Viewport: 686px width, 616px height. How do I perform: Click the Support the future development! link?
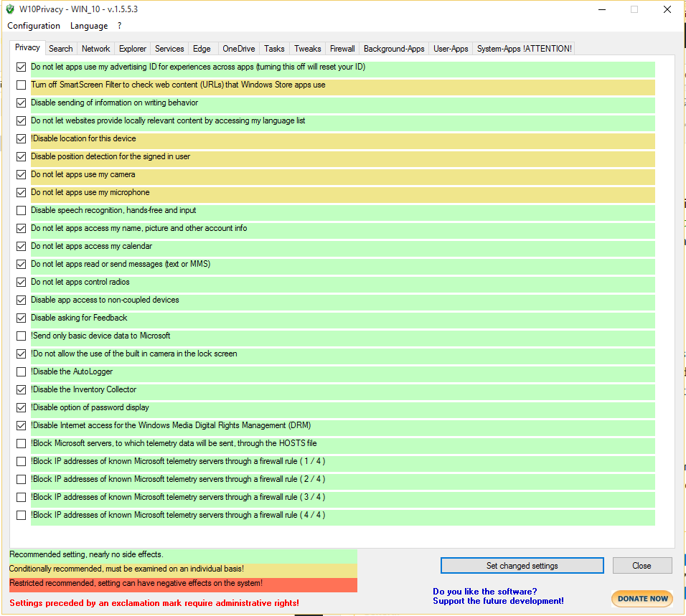[x=498, y=601]
